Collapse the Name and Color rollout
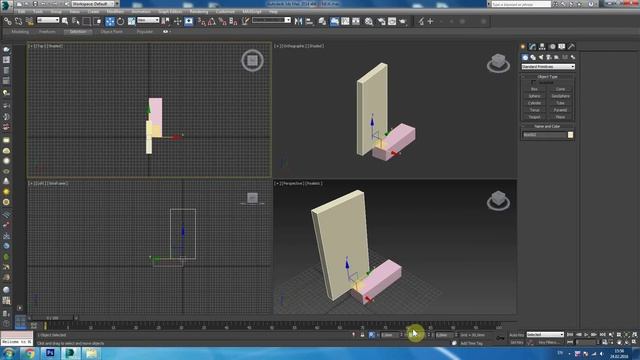Image resolution: width=640 pixels, height=360 pixels. click(x=547, y=127)
